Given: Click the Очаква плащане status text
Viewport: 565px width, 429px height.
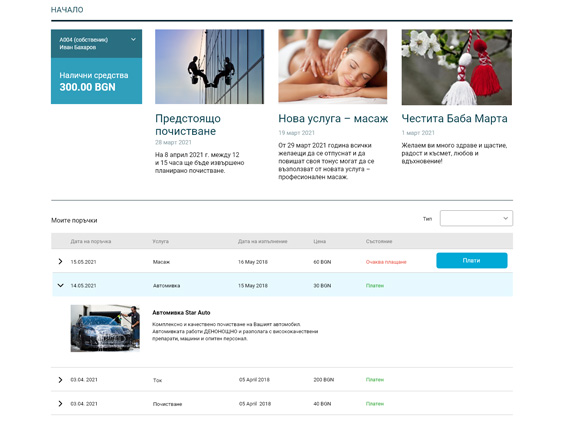Looking at the screenshot, I should (x=386, y=262).
